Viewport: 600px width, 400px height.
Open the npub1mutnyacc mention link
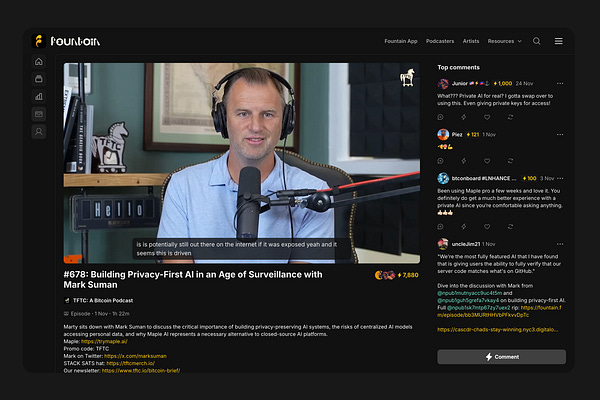coord(470,293)
